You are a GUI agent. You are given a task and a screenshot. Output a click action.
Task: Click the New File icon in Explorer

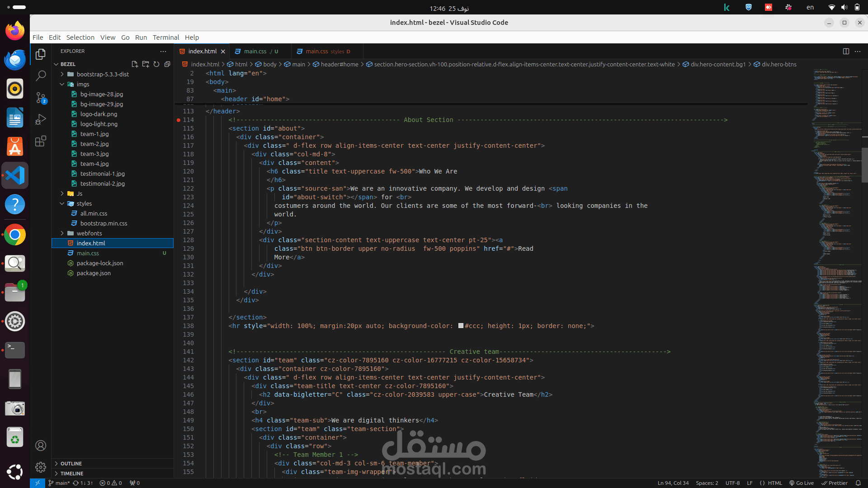tap(135, 64)
